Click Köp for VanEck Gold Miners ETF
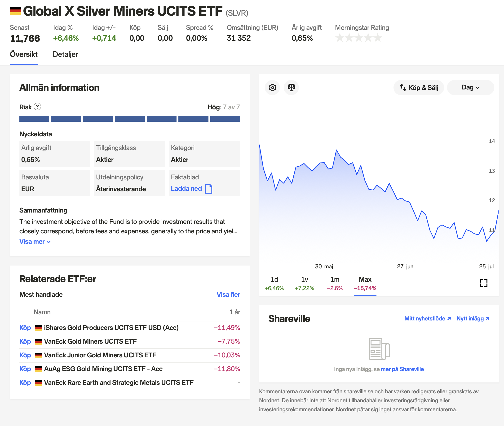The image size is (504, 426). 25,341
